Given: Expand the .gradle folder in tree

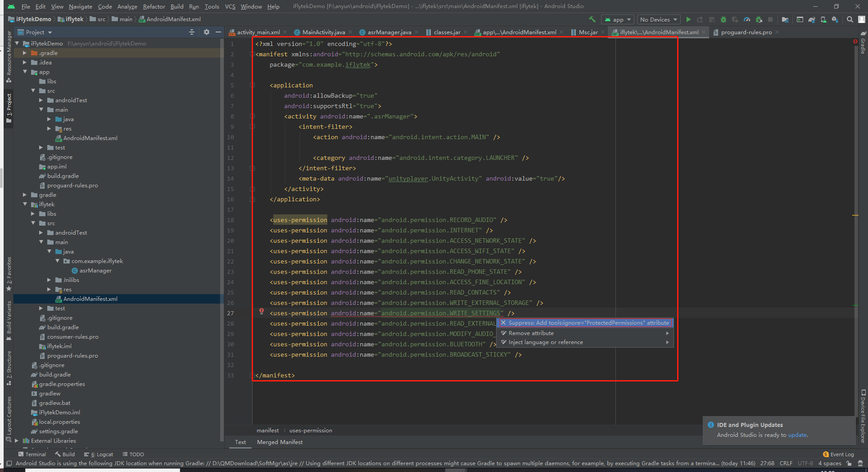Looking at the screenshot, I should [25, 53].
